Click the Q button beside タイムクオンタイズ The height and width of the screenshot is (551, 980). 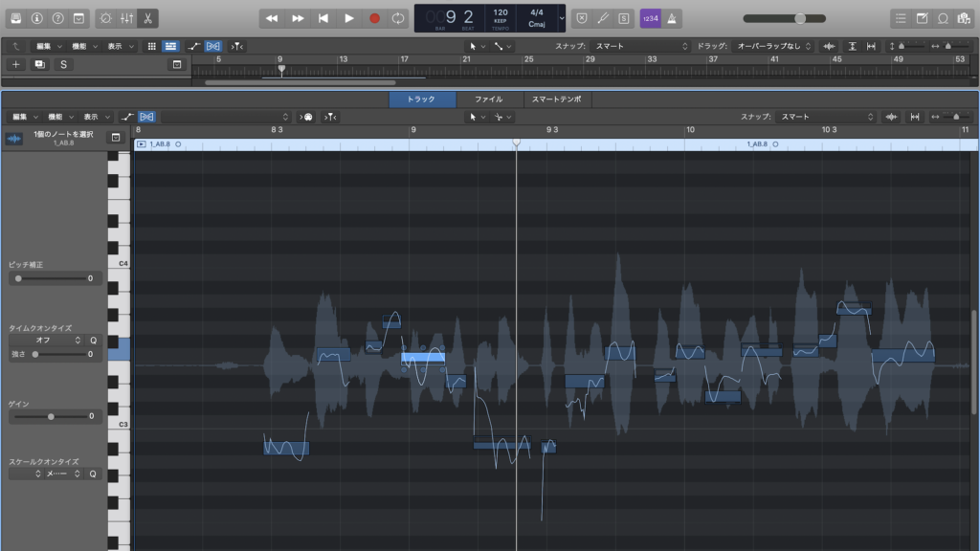coord(93,340)
